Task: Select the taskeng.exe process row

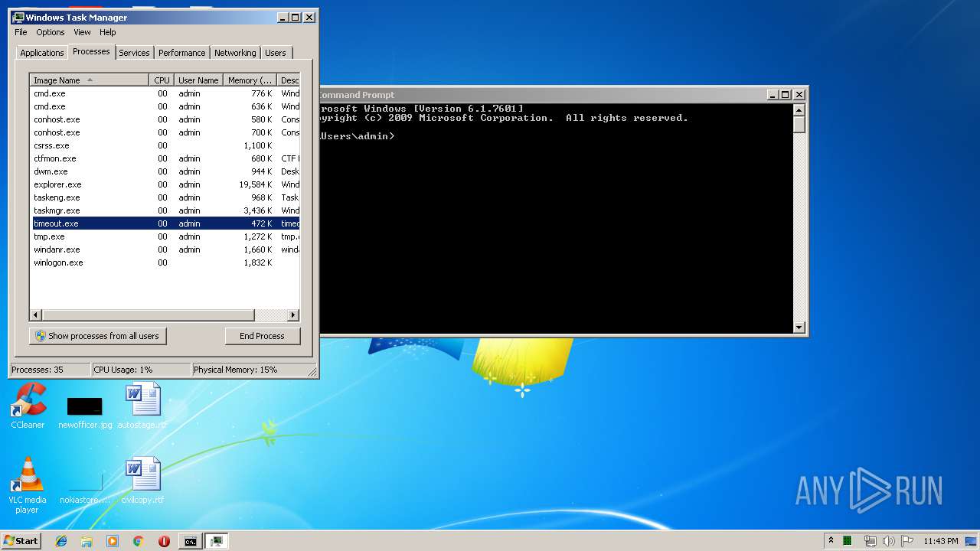Action: click(165, 197)
